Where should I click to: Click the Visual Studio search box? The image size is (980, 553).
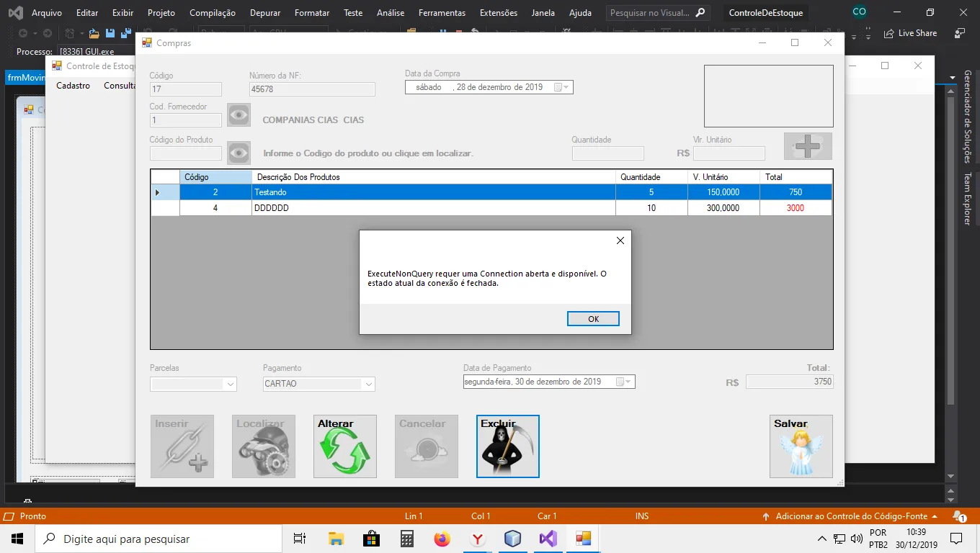point(656,13)
